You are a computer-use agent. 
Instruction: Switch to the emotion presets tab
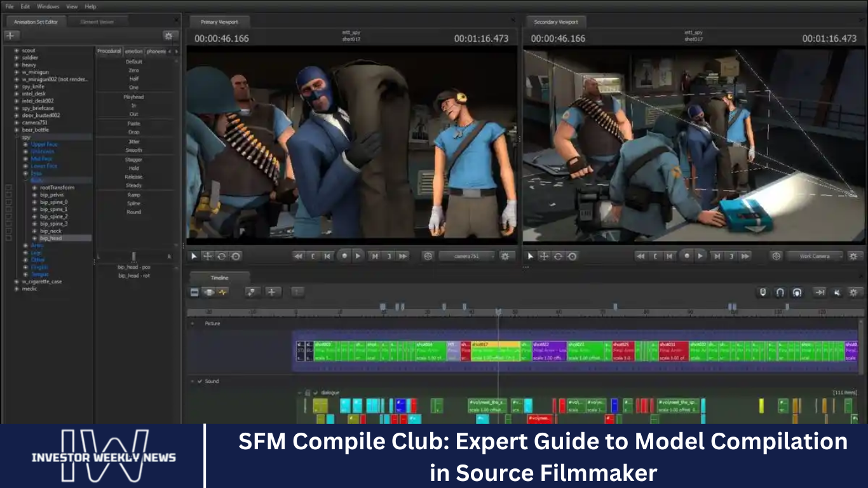133,51
